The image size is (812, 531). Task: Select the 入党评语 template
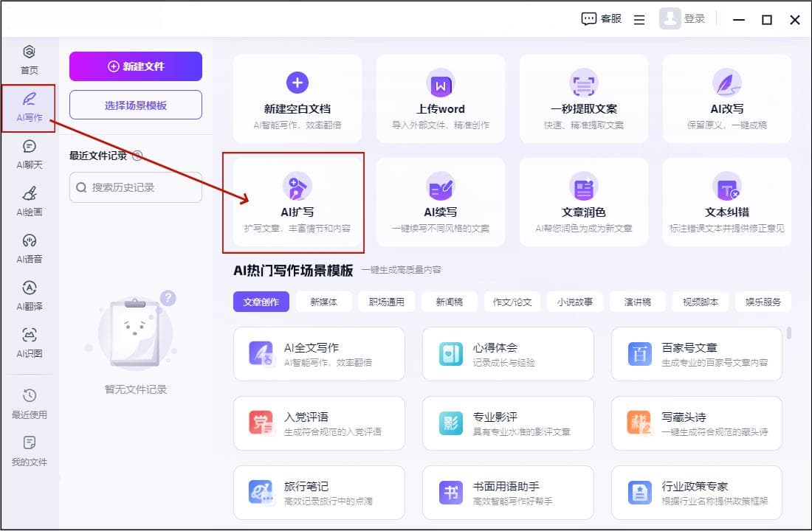pyautogui.click(x=319, y=423)
